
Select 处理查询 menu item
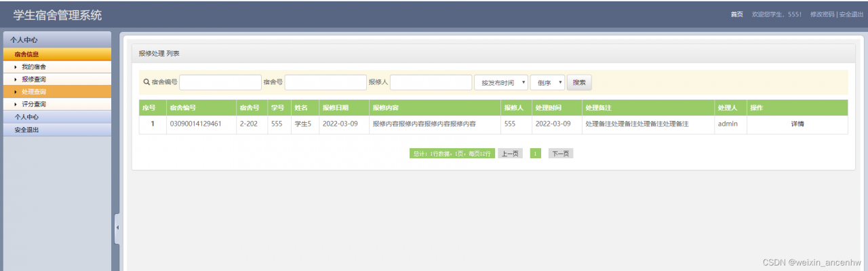click(x=34, y=92)
